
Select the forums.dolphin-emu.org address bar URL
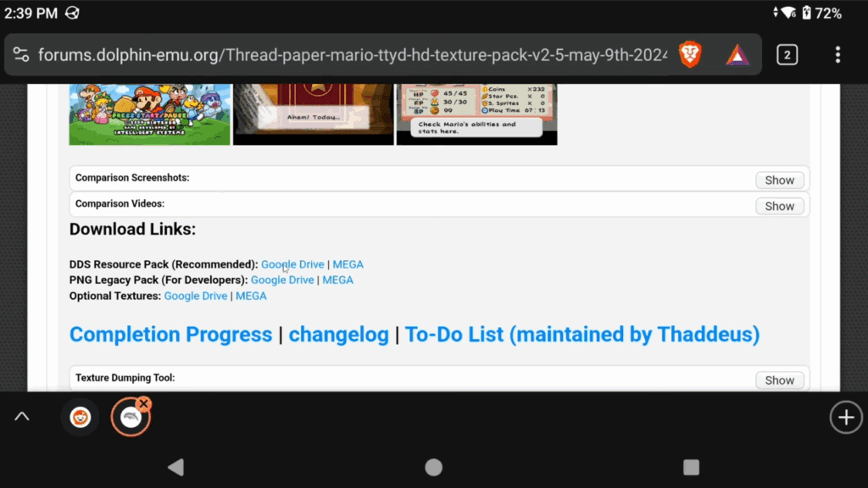(353, 55)
